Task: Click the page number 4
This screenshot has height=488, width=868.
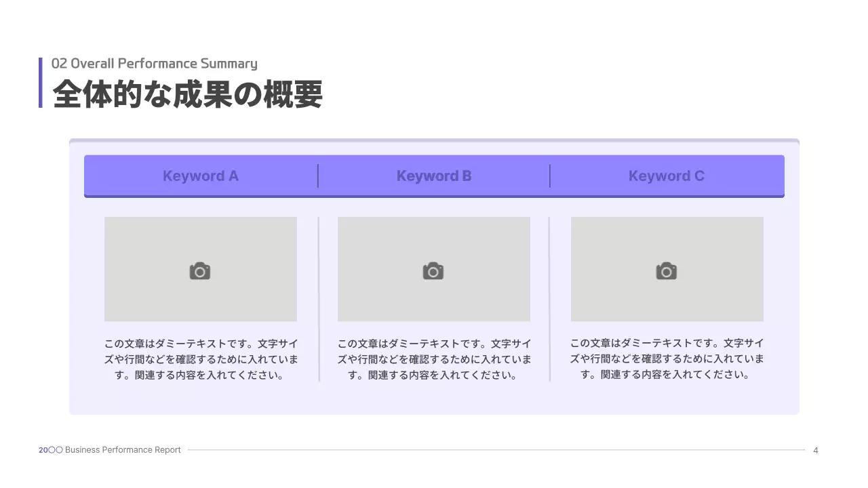Action: tap(816, 450)
